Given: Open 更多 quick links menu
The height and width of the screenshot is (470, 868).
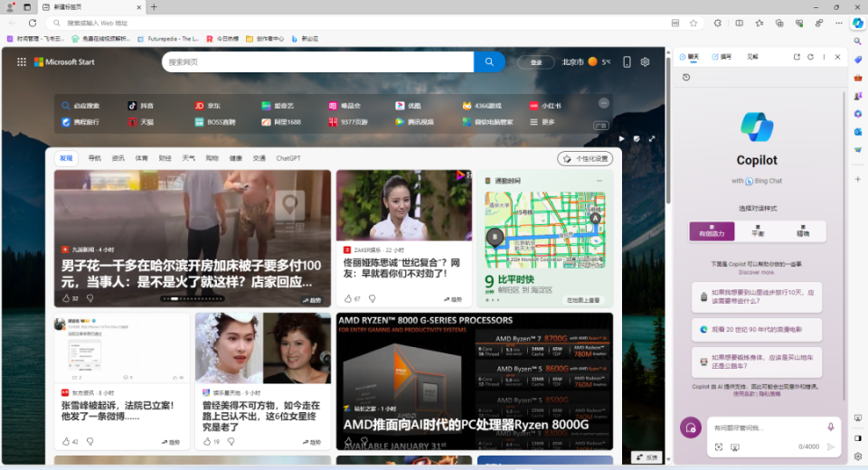Looking at the screenshot, I should coord(542,122).
